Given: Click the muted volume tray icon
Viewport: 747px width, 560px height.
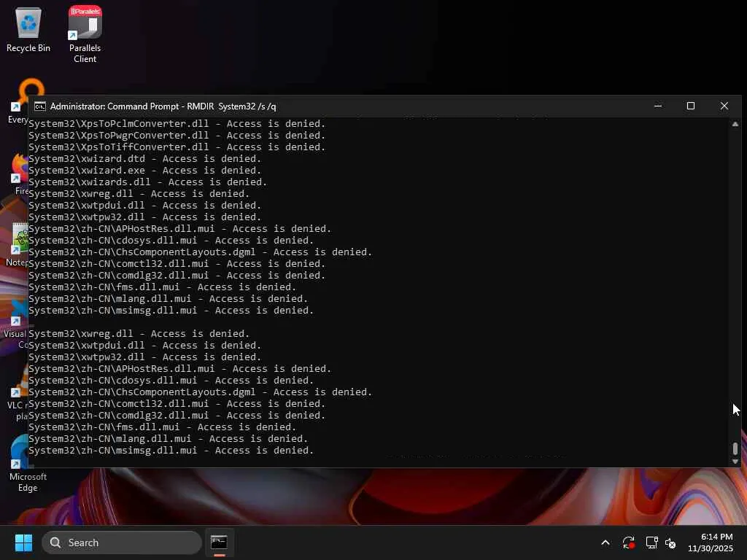Looking at the screenshot, I should (x=670, y=542).
